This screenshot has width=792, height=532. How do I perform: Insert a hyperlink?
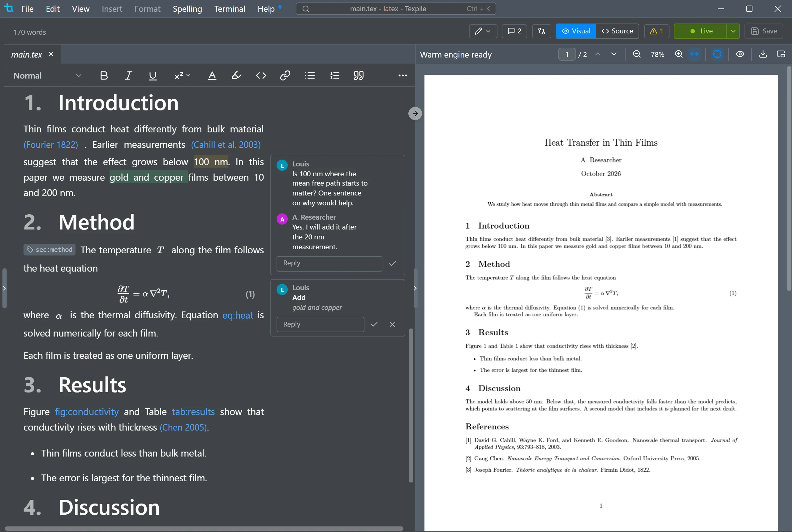click(285, 75)
